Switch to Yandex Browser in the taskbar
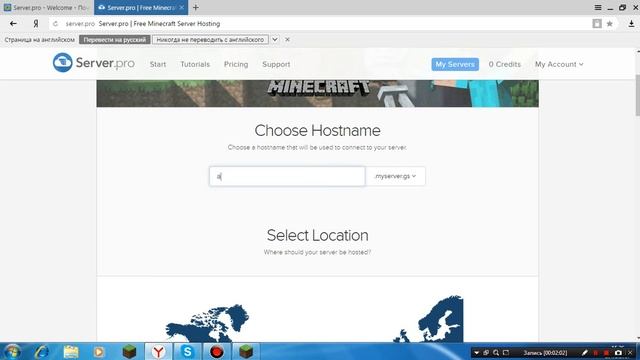The height and width of the screenshot is (360, 640). (x=158, y=352)
